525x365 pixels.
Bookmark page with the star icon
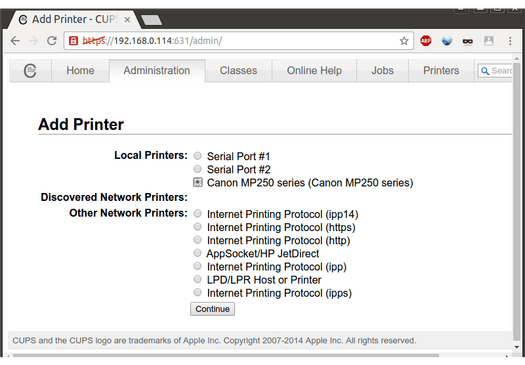[x=404, y=41]
